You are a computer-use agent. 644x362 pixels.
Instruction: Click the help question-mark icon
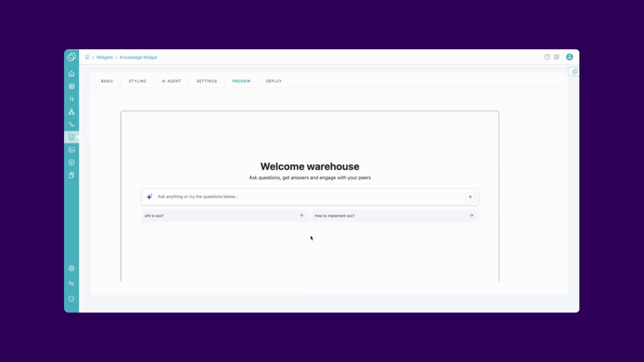[x=547, y=57]
